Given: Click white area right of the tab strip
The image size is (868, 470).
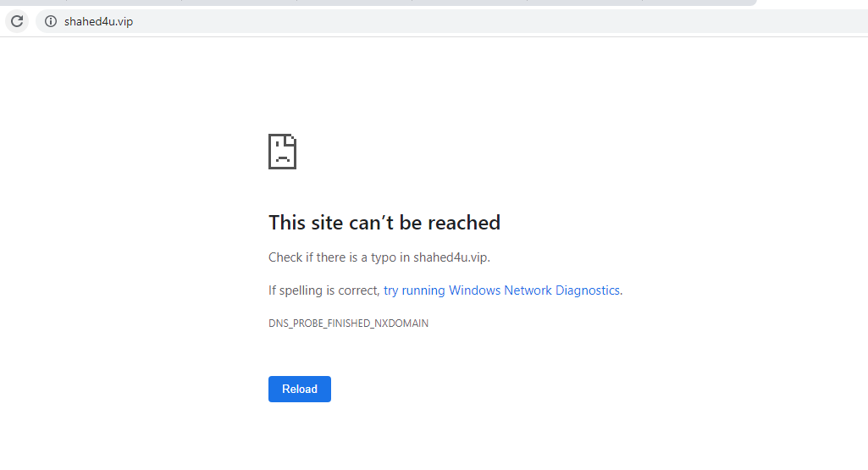Looking at the screenshot, I should 813,3.
